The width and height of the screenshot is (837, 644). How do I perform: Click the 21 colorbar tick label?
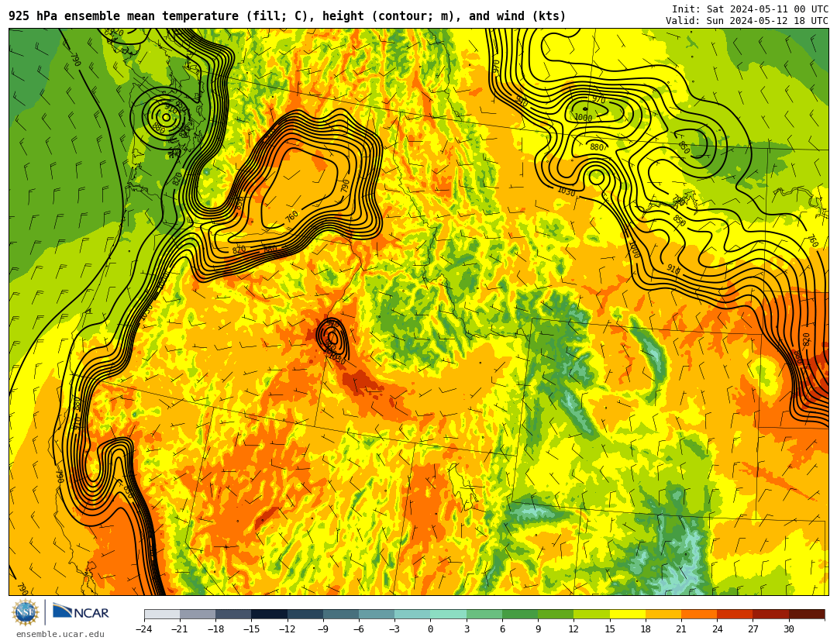coord(681,629)
